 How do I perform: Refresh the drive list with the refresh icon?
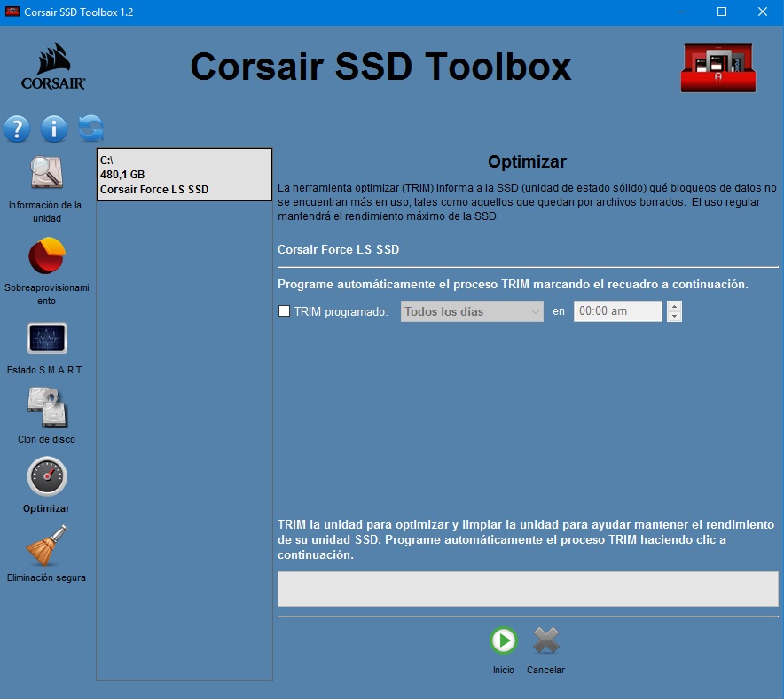coord(90,130)
